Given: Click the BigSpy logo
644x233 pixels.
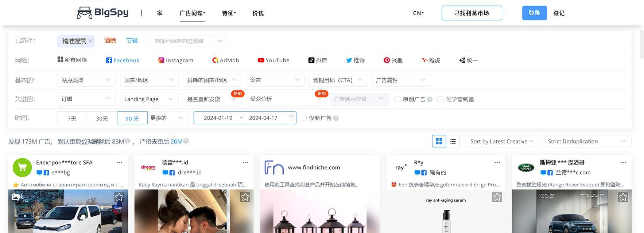Looking at the screenshot, I should pos(102,13).
